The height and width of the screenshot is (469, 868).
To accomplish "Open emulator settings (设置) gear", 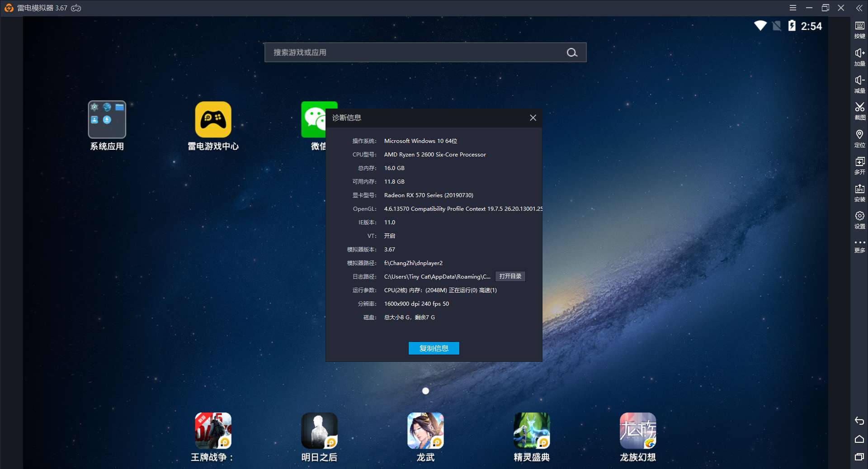I will coord(859,219).
